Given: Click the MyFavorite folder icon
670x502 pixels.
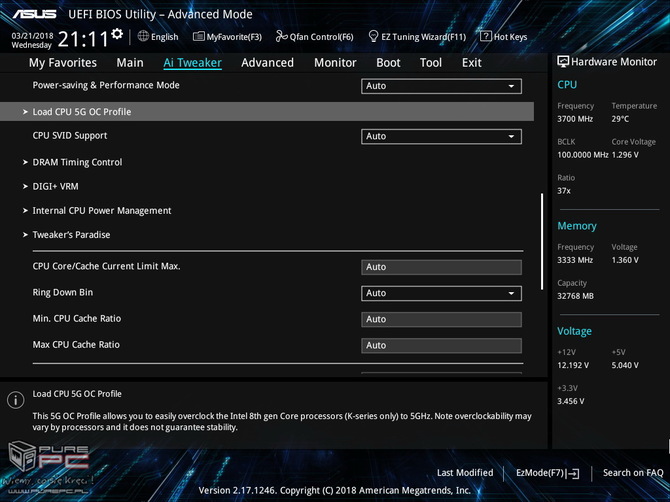Looking at the screenshot, I should (x=198, y=36).
